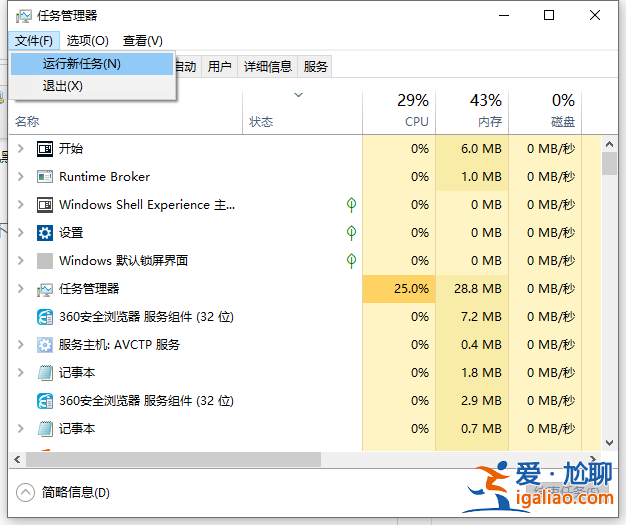The image size is (626, 525).
Task: Click the vertical scrollbar up arrow
Action: tap(609, 144)
